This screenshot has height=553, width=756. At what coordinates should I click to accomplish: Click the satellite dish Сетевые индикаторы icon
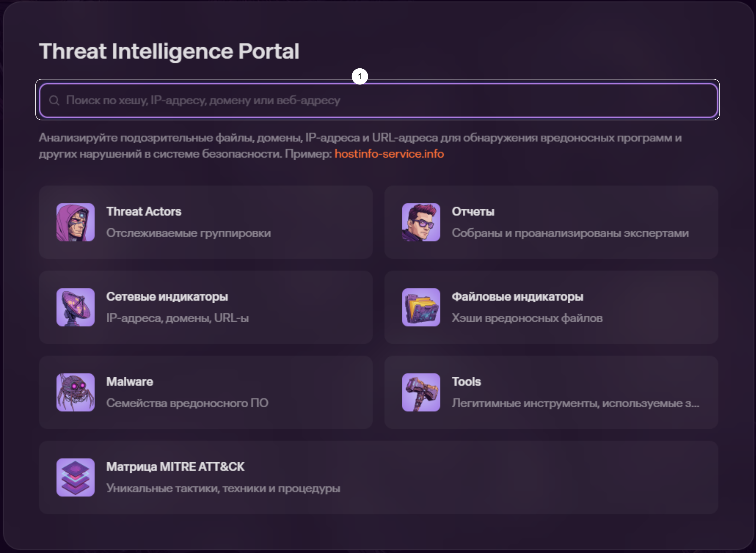75,307
